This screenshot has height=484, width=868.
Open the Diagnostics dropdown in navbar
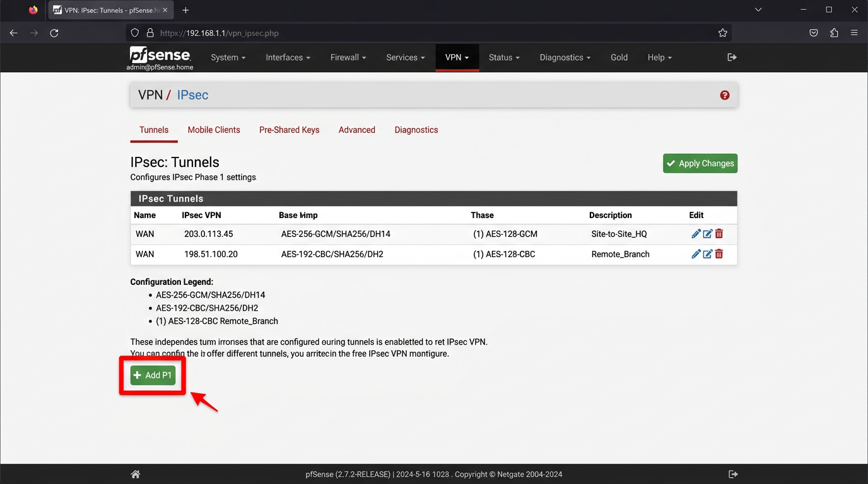564,57
